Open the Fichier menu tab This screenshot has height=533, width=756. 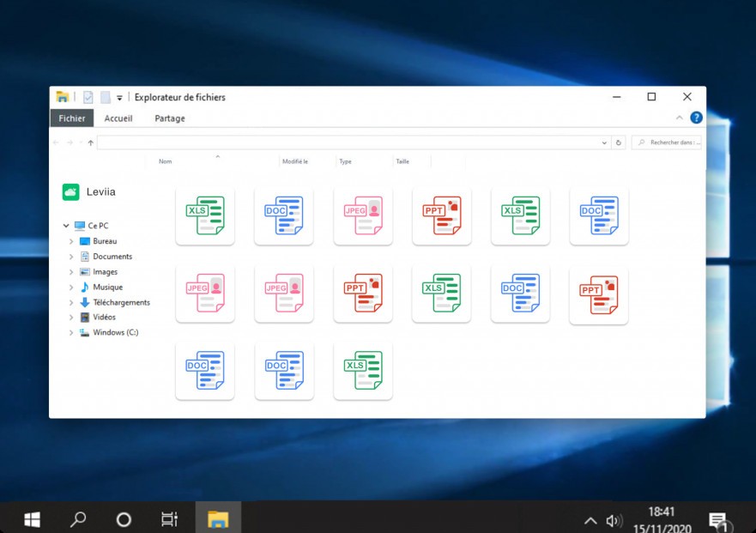click(x=72, y=118)
